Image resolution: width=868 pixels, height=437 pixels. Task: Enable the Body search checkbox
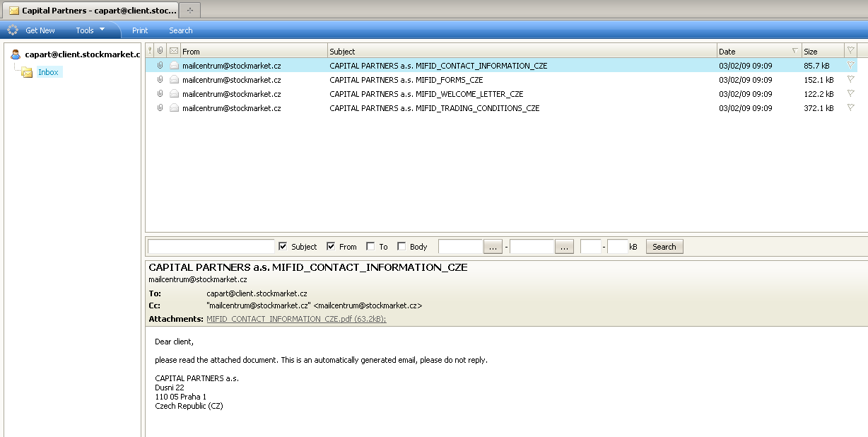(401, 246)
